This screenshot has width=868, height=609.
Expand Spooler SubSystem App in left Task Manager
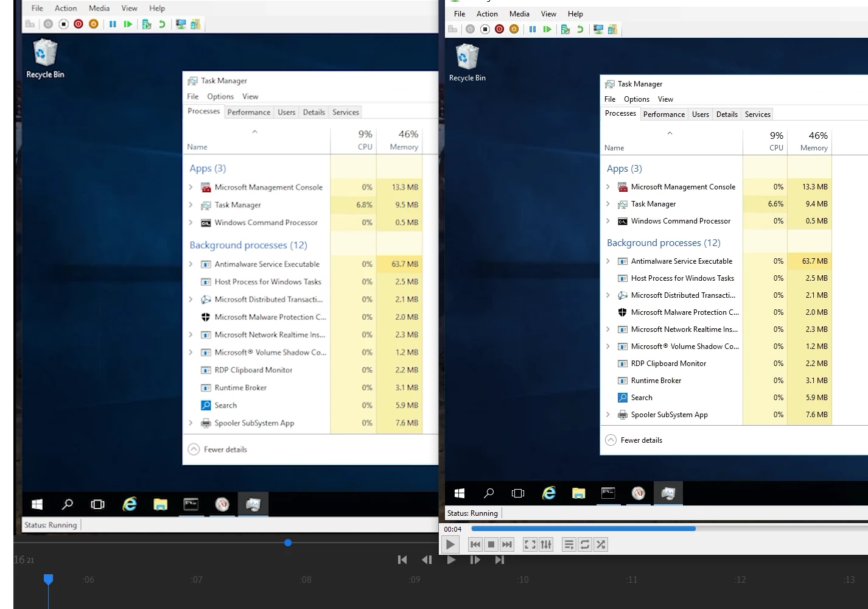tap(191, 423)
